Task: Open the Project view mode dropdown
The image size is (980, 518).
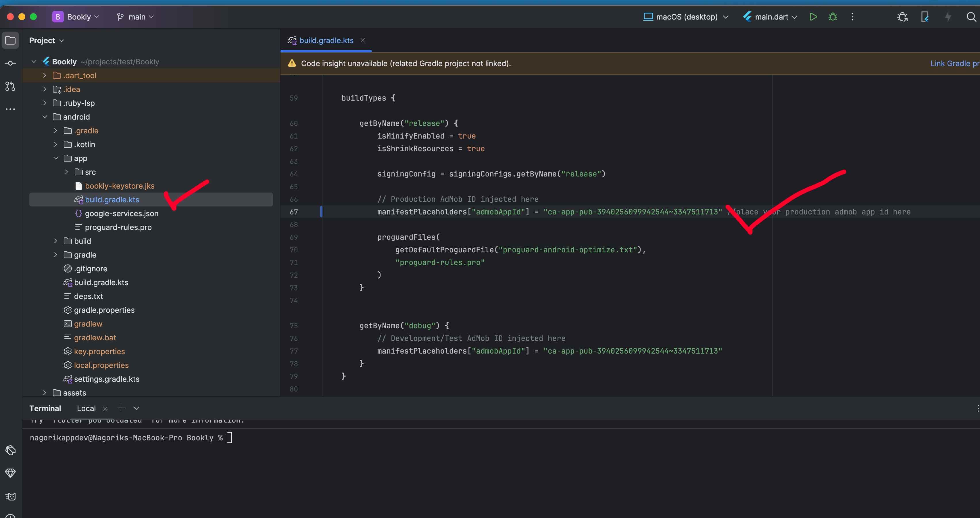Action: pyautogui.click(x=46, y=40)
